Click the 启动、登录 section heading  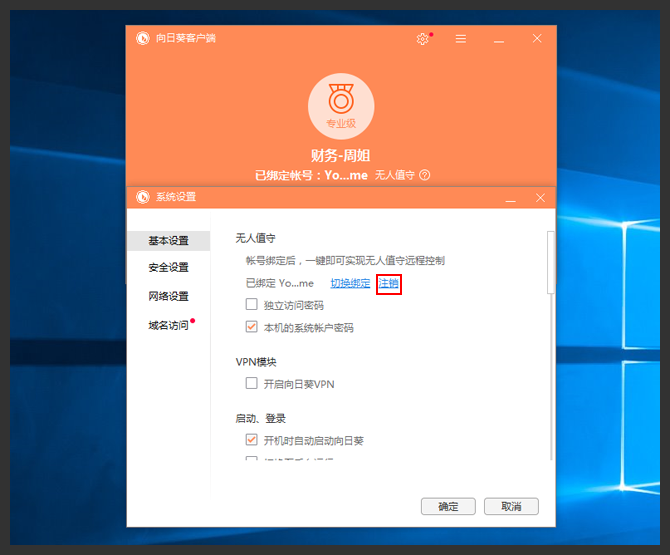tap(261, 419)
